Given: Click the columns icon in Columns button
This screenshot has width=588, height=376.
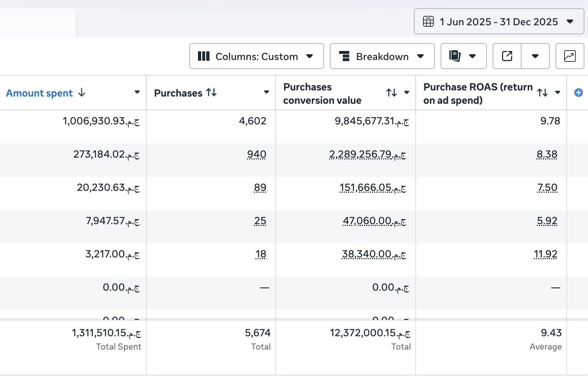Looking at the screenshot, I should (x=204, y=56).
